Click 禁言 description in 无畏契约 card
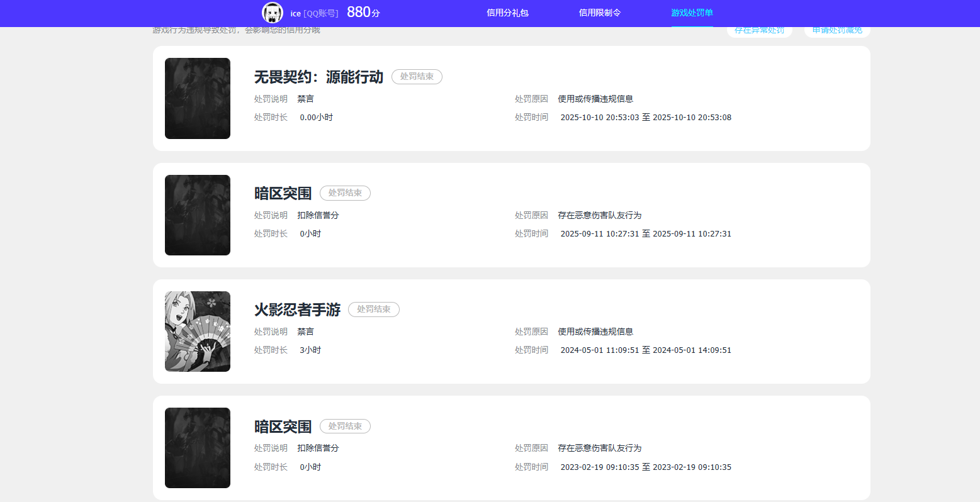The height and width of the screenshot is (502, 980). (x=306, y=99)
